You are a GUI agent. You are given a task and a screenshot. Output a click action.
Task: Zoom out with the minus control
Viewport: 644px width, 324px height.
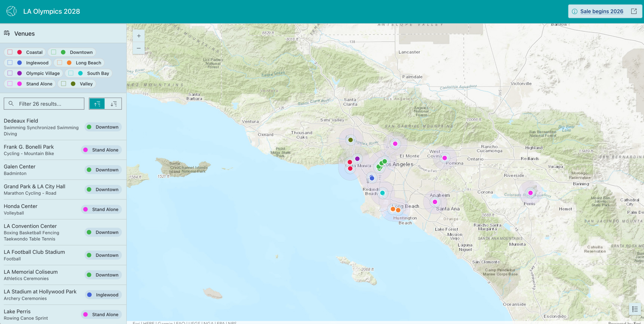click(139, 48)
